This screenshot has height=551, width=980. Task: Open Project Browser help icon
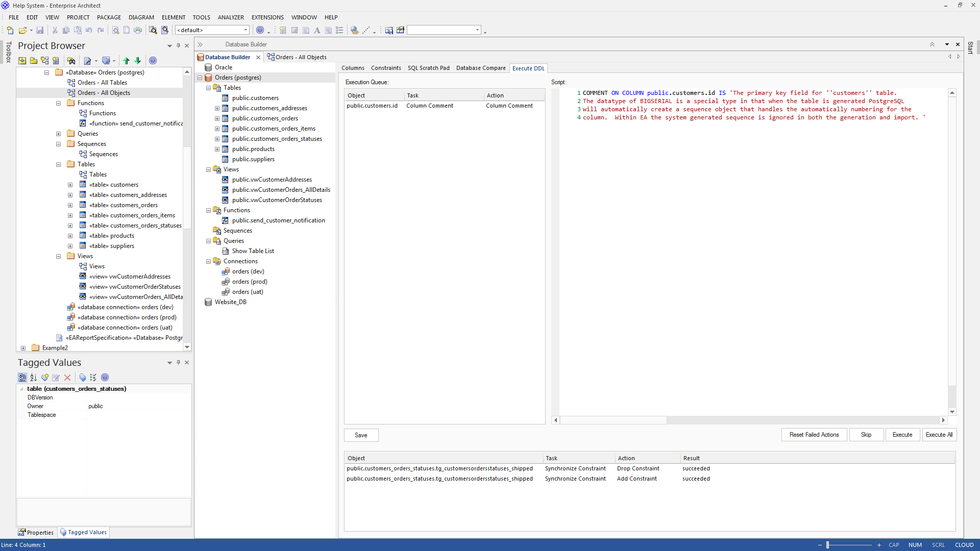[153, 61]
